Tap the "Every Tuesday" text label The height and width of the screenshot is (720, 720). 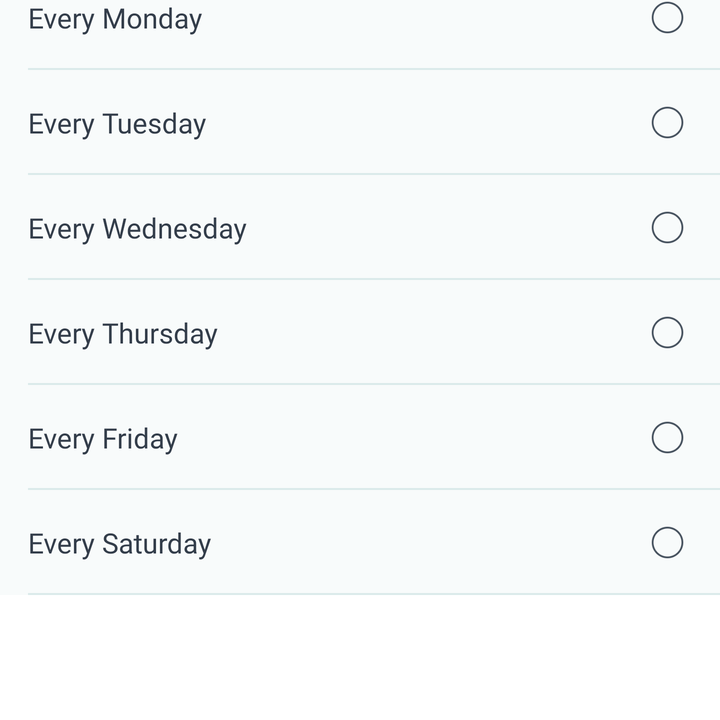click(x=117, y=125)
